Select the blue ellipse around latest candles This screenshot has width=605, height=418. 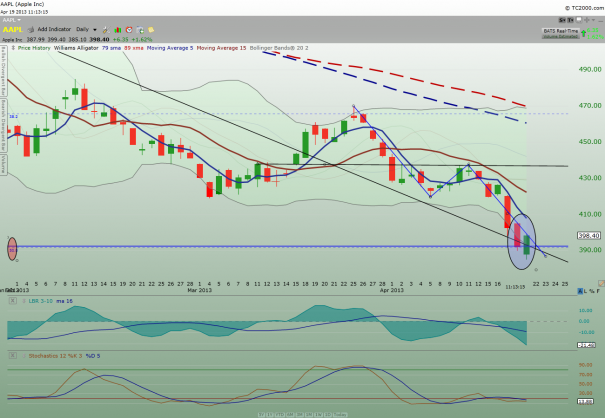[521, 241]
